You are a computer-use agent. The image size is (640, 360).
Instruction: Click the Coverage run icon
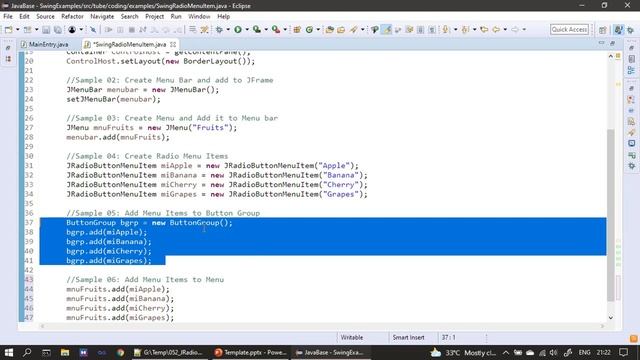257,30
